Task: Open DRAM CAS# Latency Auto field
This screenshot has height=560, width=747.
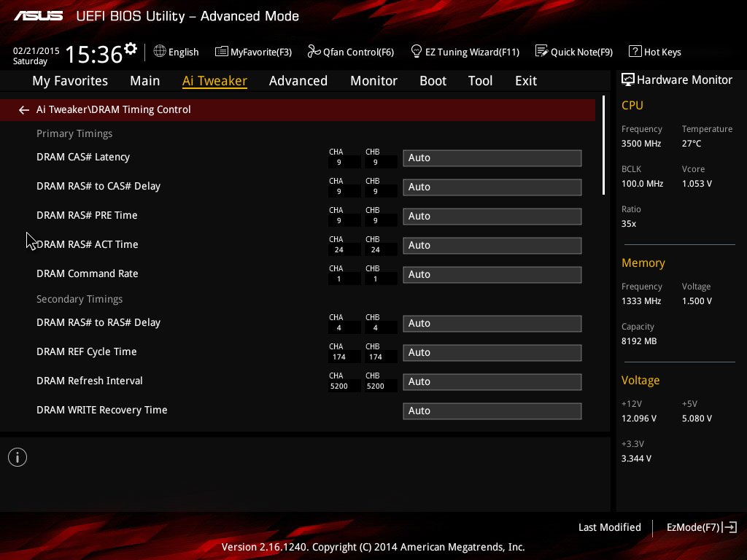Action: [492, 158]
